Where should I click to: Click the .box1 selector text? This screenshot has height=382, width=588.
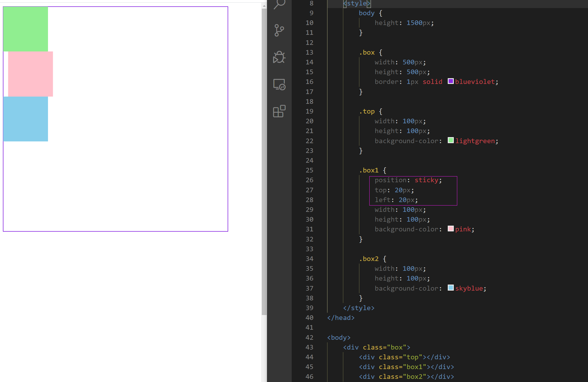tap(369, 170)
